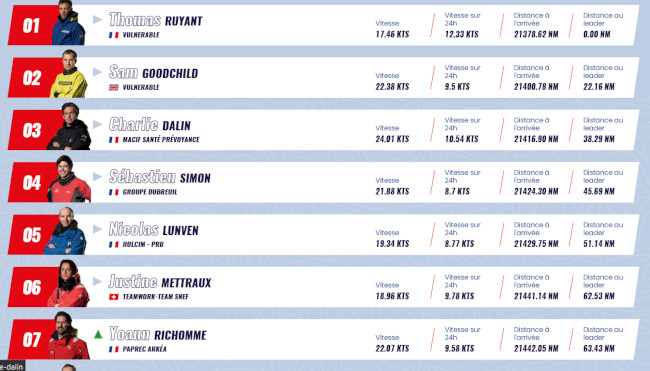Click the Swiss flag by Teamwork-Team SNEF
Viewport: 650px width, 371px height.
click(x=114, y=297)
